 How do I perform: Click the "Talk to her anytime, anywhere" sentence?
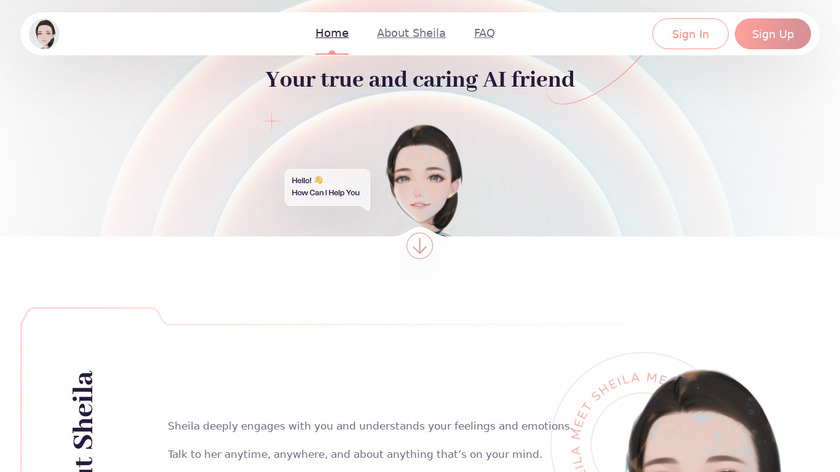click(x=355, y=454)
